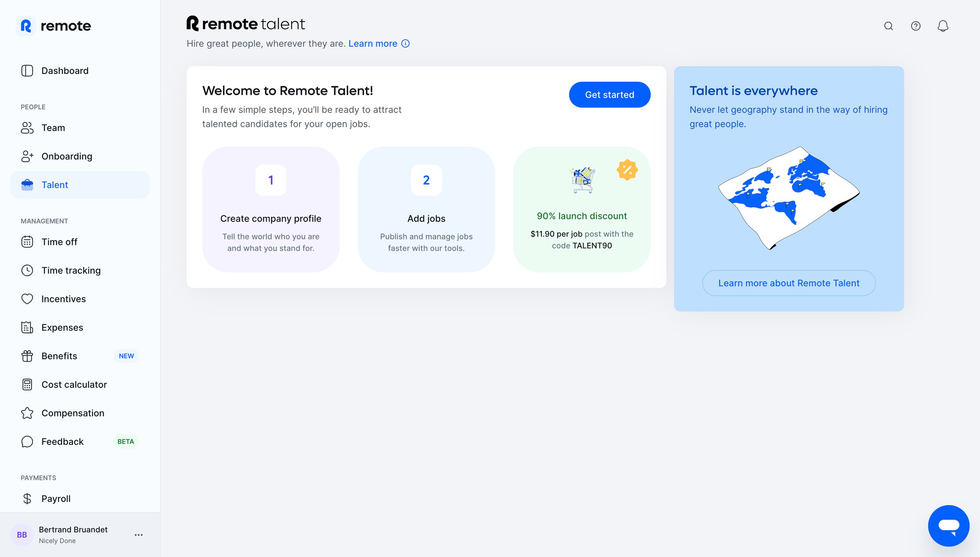
Task: Click the Remote logo in the sidebar
Action: click(53, 26)
